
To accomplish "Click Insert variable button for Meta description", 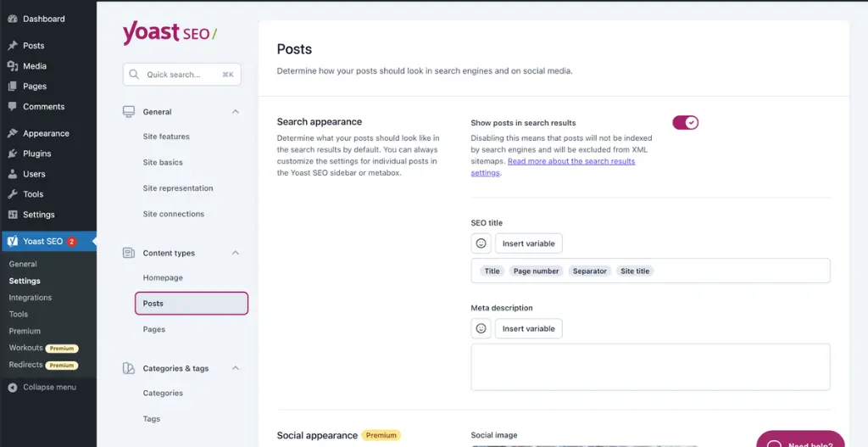I will pos(528,328).
